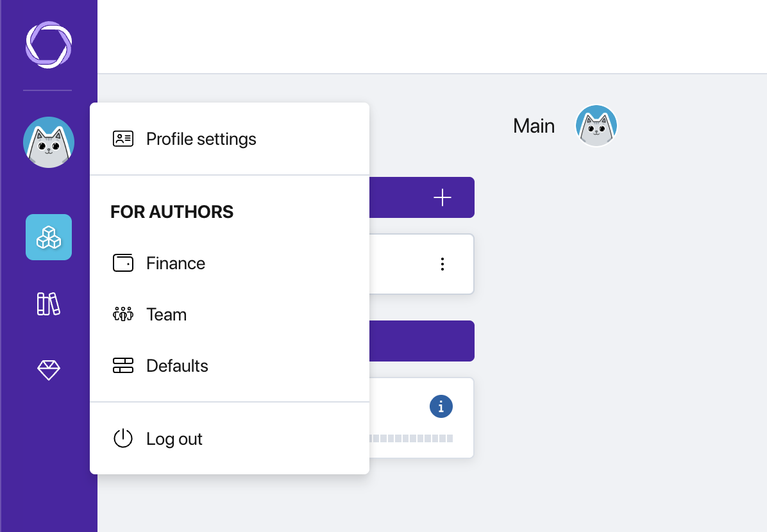767x532 pixels.
Task: Click the app logo in the sidebar
Action: [49, 44]
